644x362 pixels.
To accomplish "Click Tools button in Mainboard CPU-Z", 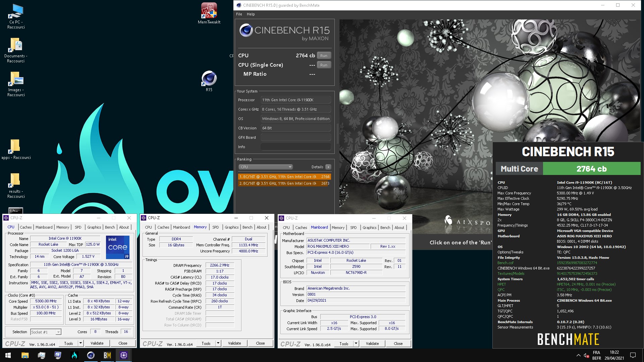I will pyautogui.click(x=344, y=344).
